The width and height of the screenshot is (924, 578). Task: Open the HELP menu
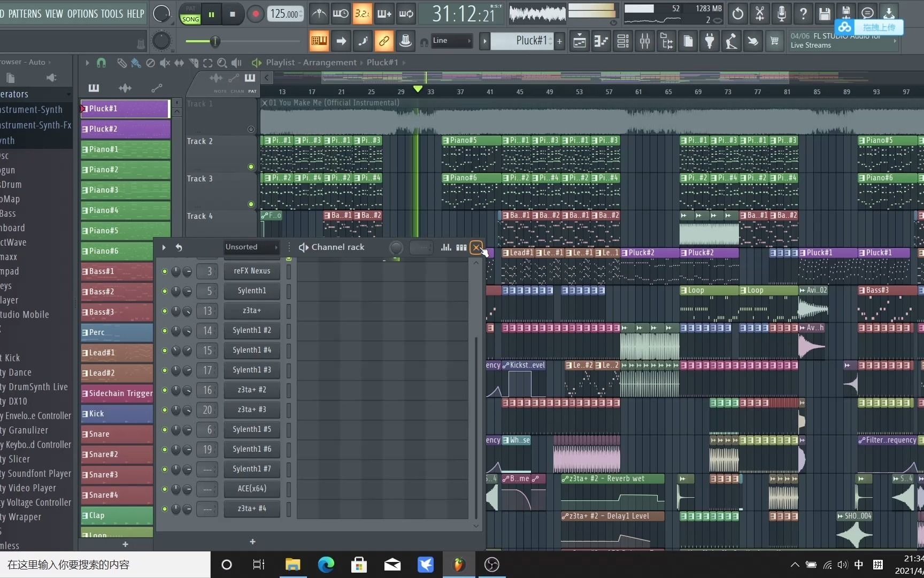pyautogui.click(x=135, y=14)
